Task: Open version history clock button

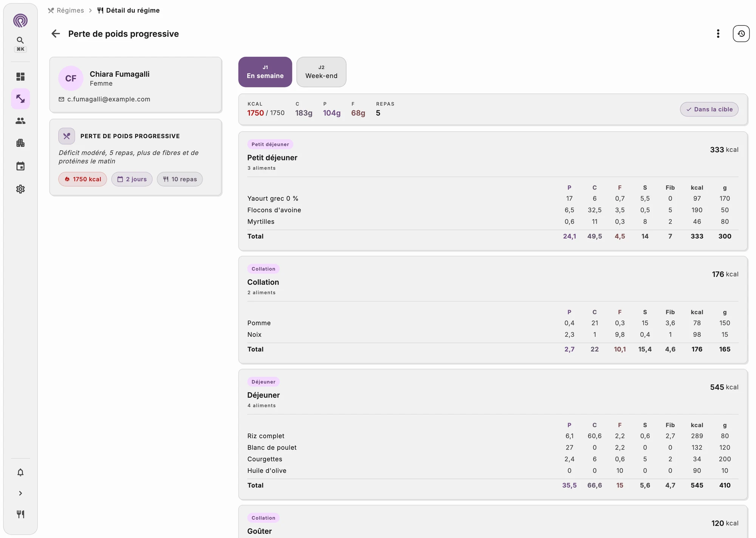Action: 741,34
